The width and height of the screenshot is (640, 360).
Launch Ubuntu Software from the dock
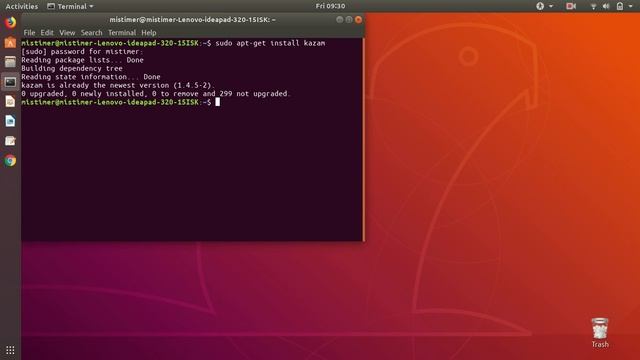10,42
